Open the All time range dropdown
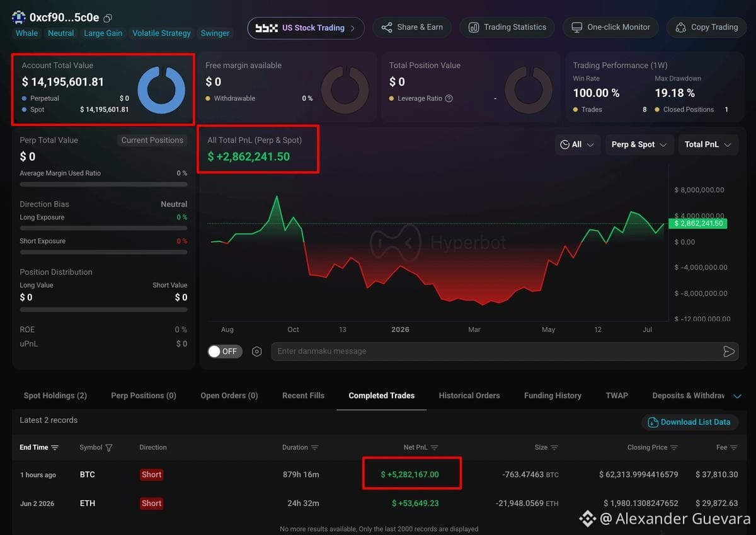Image resolution: width=756 pixels, height=535 pixels. tap(577, 145)
